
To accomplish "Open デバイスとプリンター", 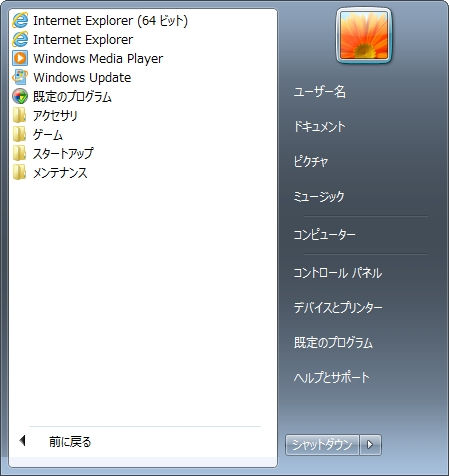I will [x=338, y=307].
